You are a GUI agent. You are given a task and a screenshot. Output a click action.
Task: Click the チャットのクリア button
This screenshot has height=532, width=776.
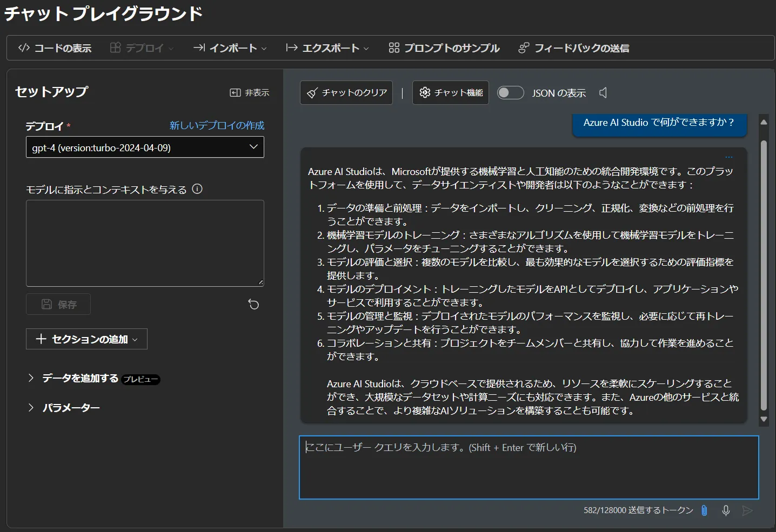[x=346, y=93]
